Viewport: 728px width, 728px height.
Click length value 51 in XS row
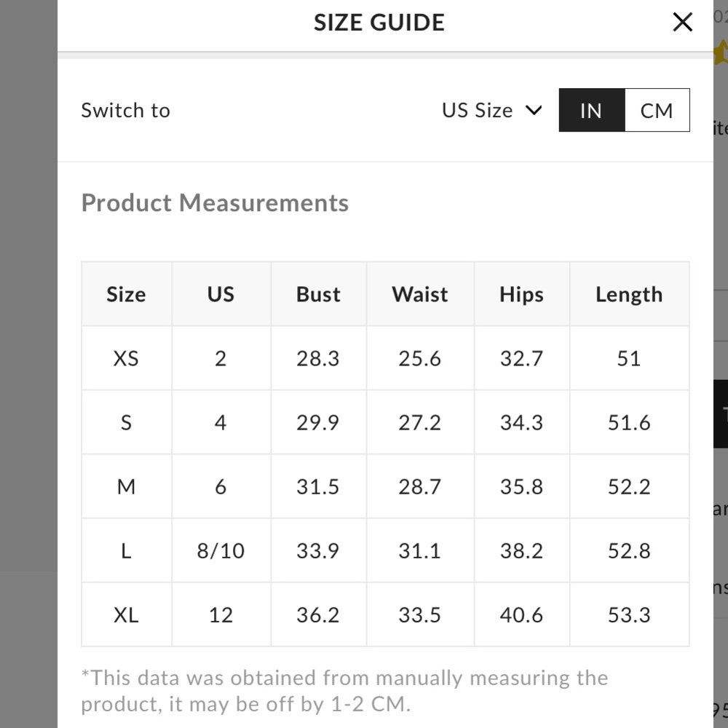click(630, 358)
